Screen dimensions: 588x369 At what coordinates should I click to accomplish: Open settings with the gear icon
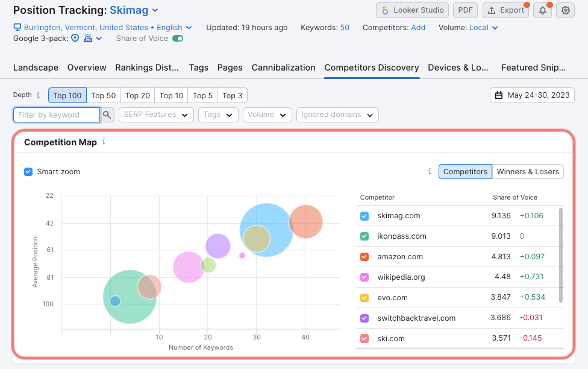pos(565,10)
